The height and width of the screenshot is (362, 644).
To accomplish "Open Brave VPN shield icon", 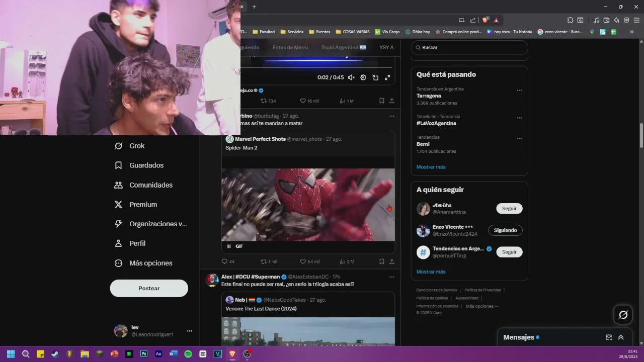I will [x=626, y=20].
